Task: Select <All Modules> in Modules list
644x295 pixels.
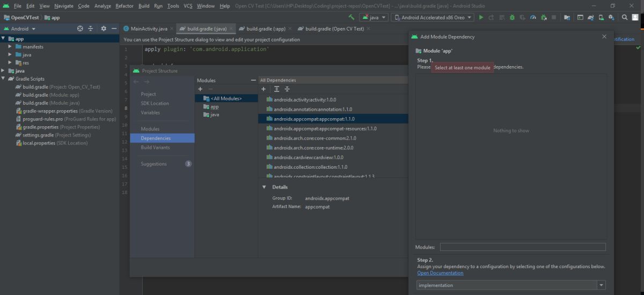Action: (226, 98)
